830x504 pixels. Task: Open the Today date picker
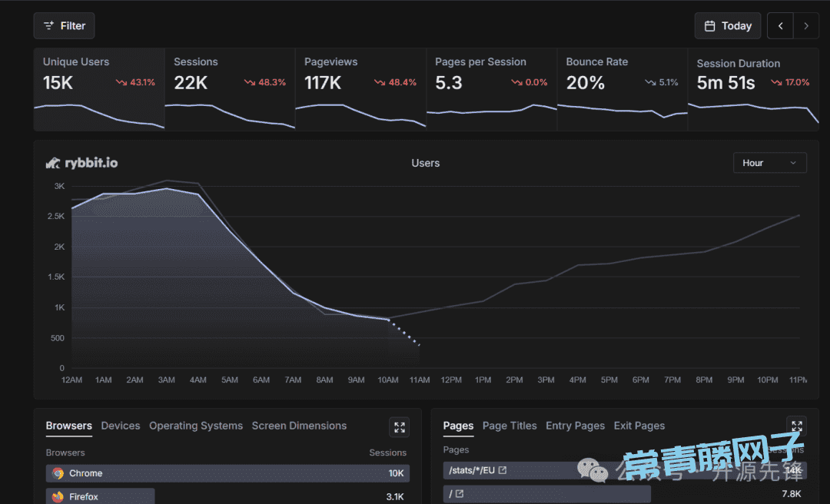tap(727, 26)
